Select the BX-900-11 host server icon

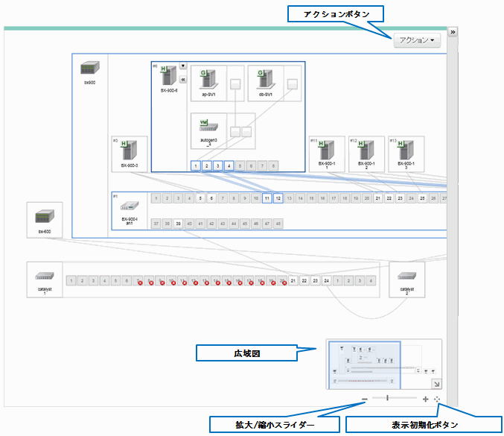(x=327, y=150)
